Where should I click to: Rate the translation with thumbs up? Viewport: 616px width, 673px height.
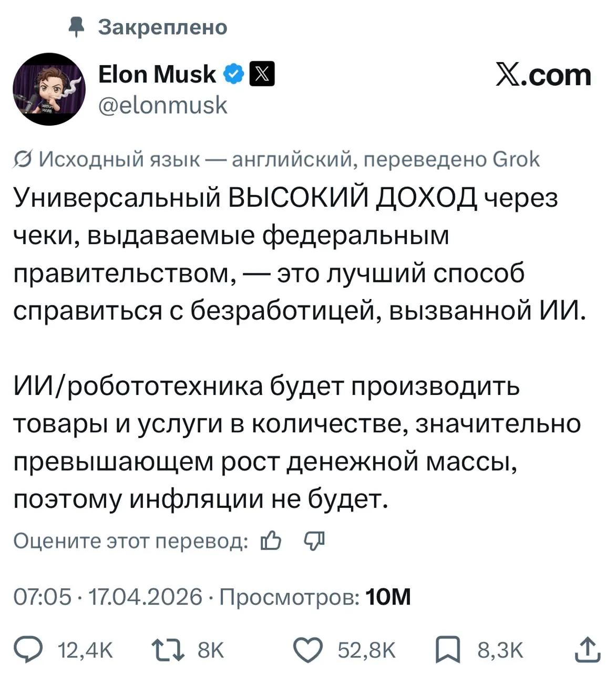pos(272,541)
